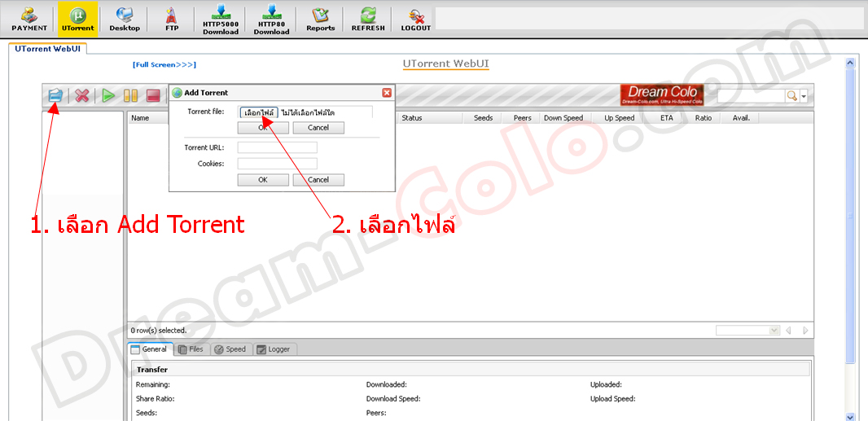
Task: Click the Pause torrent icon
Action: point(130,95)
